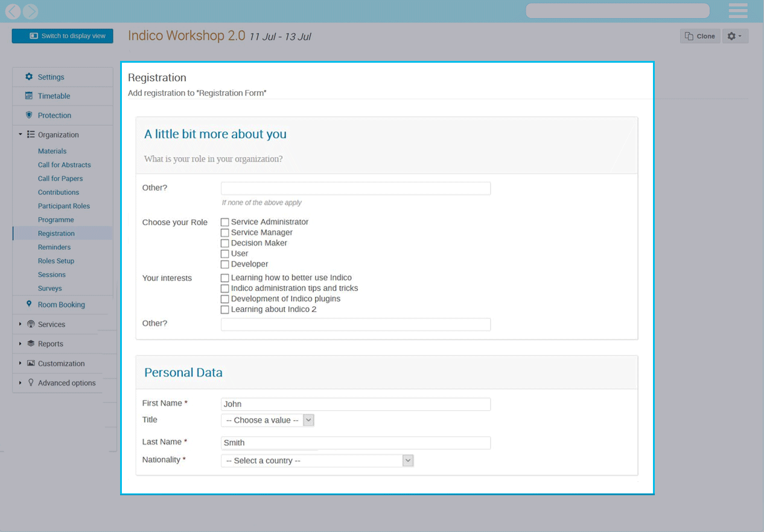764x532 pixels.
Task: Open the hamburger menu at top right
Action: point(738,11)
